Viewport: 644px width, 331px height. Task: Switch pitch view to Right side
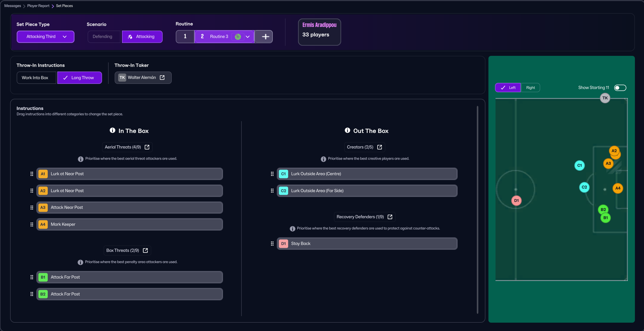pos(530,88)
